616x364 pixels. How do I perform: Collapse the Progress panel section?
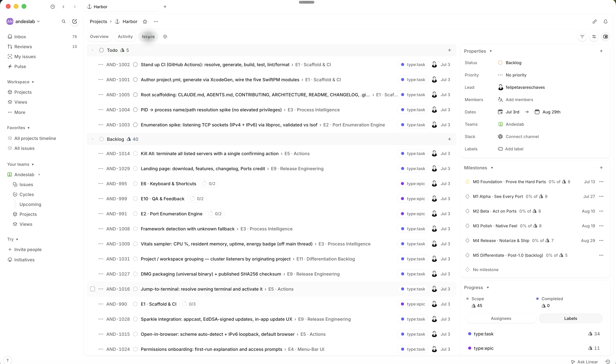point(476,288)
